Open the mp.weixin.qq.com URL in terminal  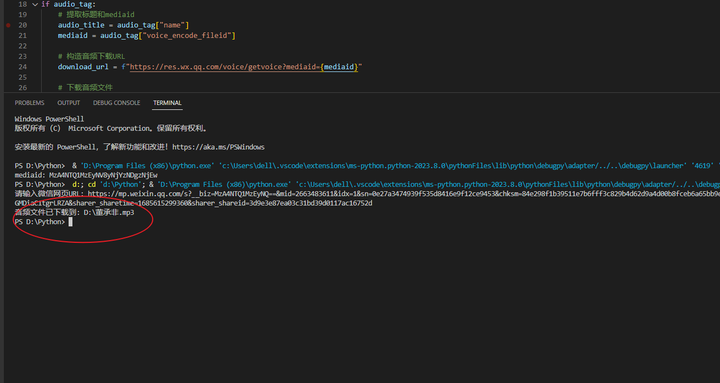pos(404,194)
